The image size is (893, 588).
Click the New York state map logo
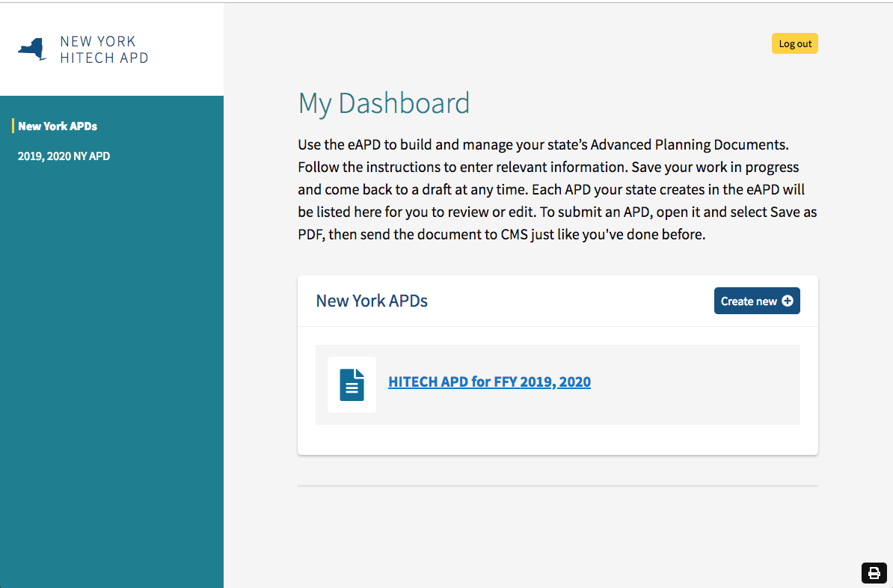coord(30,49)
